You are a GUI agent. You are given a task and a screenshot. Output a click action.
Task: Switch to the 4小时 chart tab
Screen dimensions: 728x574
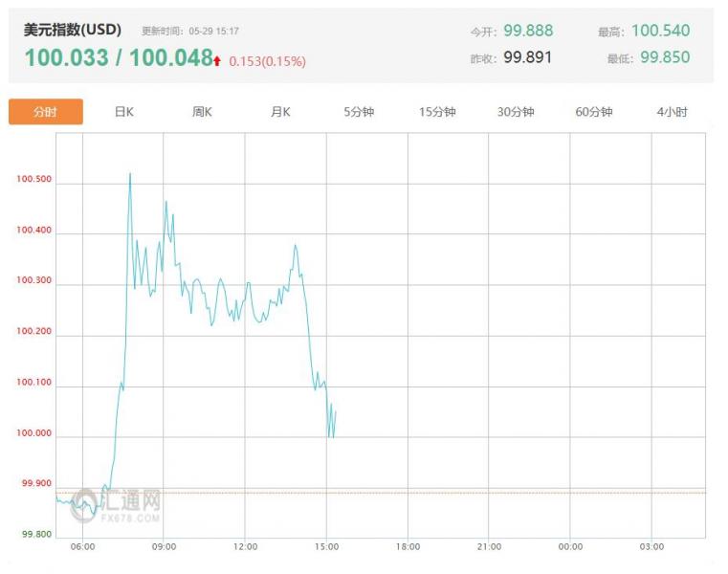tap(672, 112)
